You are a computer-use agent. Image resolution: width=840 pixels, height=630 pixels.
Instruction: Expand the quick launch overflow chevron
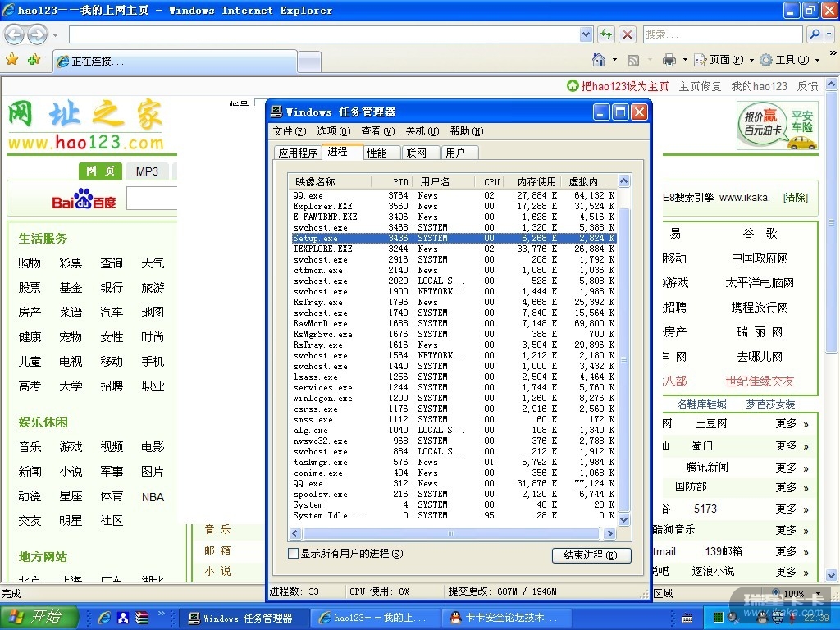point(162,614)
